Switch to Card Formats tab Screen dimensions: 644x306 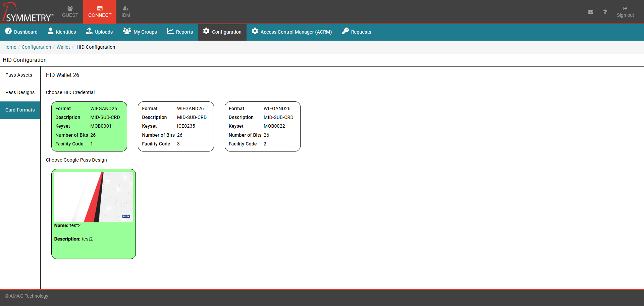pyautogui.click(x=20, y=110)
